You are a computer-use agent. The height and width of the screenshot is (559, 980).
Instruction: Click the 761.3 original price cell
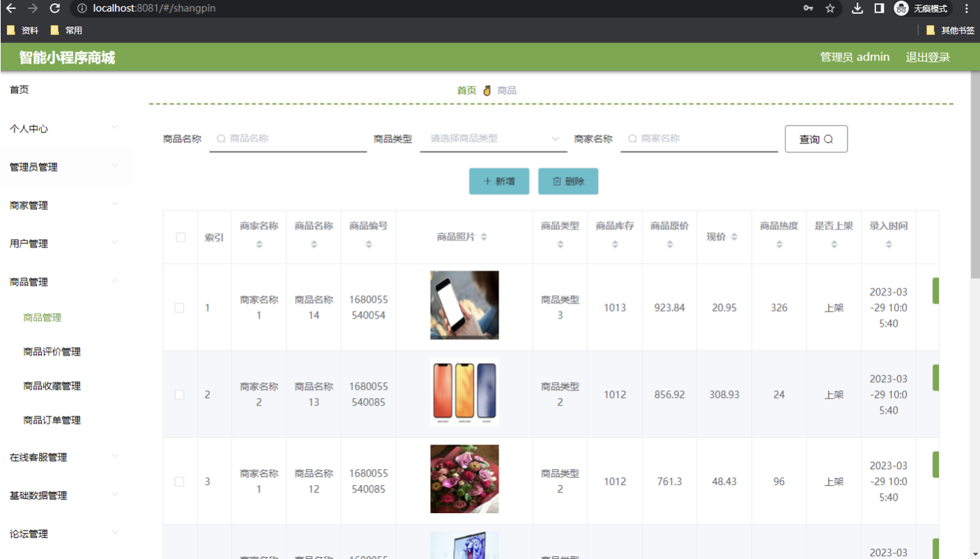[x=670, y=482]
